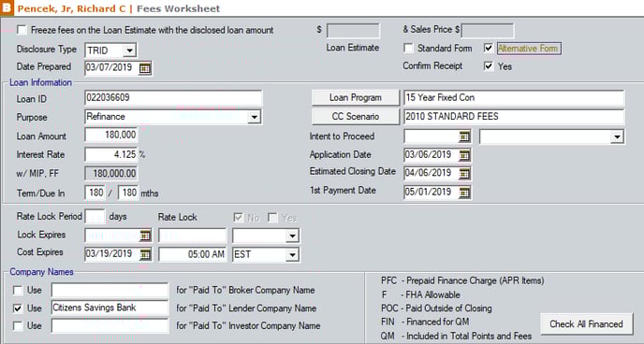Image resolution: width=644 pixels, height=344 pixels.
Task: Open the Cost Expires calendar icon
Action: [145, 254]
